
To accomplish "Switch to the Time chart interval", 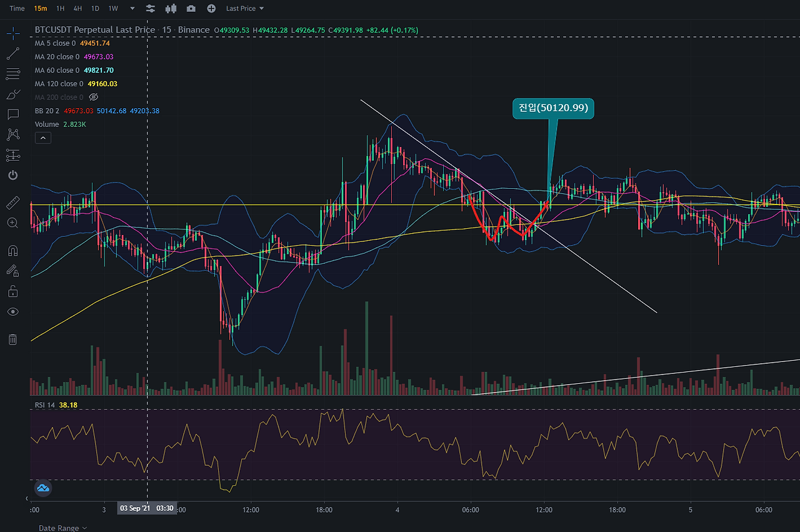I will 17,9.
